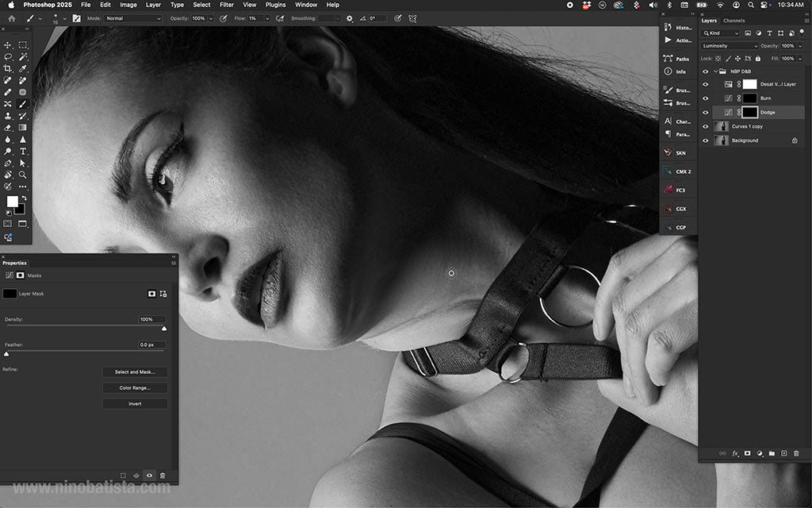Click the Invert button in Properties panel
The image size is (812, 508).
(x=135, y=403)
